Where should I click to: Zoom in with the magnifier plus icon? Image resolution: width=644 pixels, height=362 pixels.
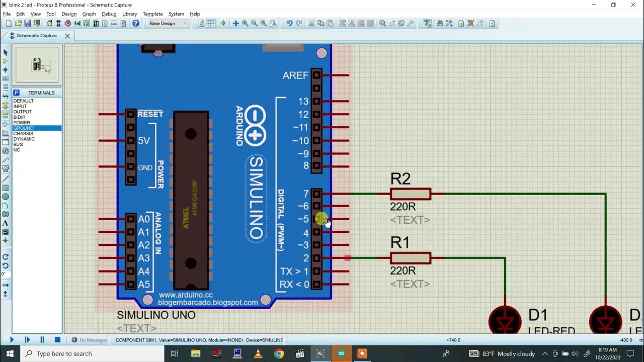tap(245, 23)
